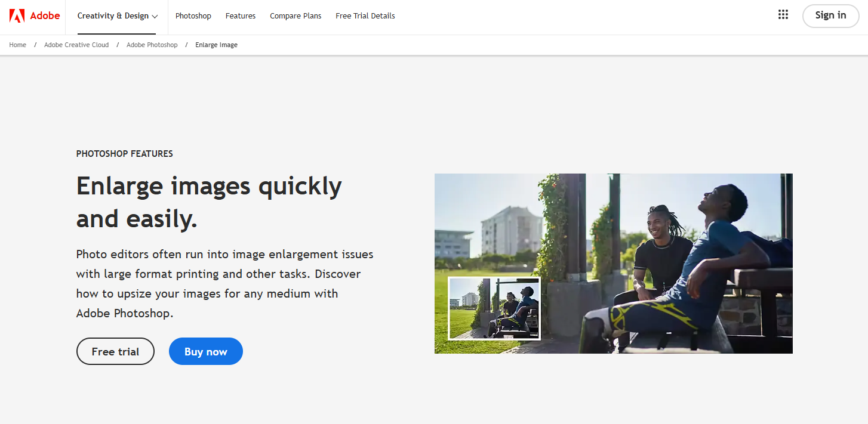Expand the Creativity & Design chevron
868x424 pixels.
[155, 16]
